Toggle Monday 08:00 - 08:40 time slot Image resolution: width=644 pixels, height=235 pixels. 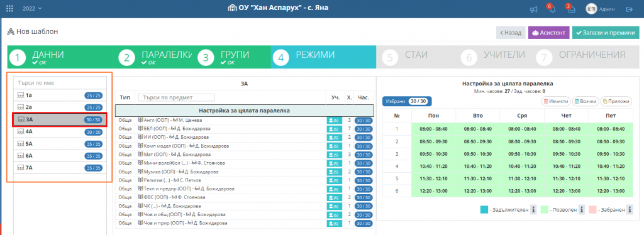pos(434,129)
